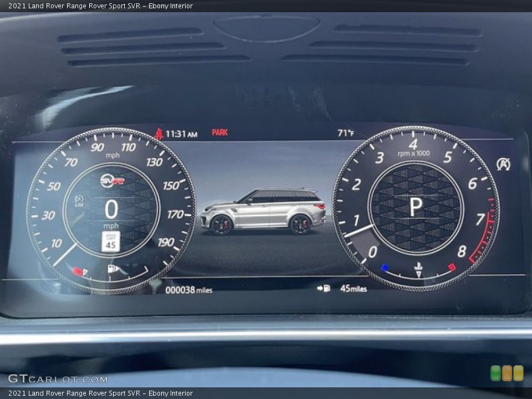Tap the 45 miles range reading

point(353,288)
